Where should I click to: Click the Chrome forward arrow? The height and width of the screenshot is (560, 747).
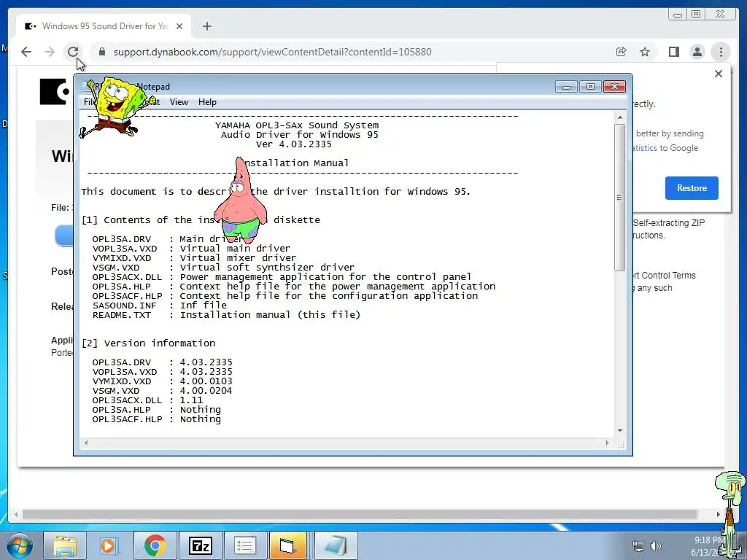50,52
